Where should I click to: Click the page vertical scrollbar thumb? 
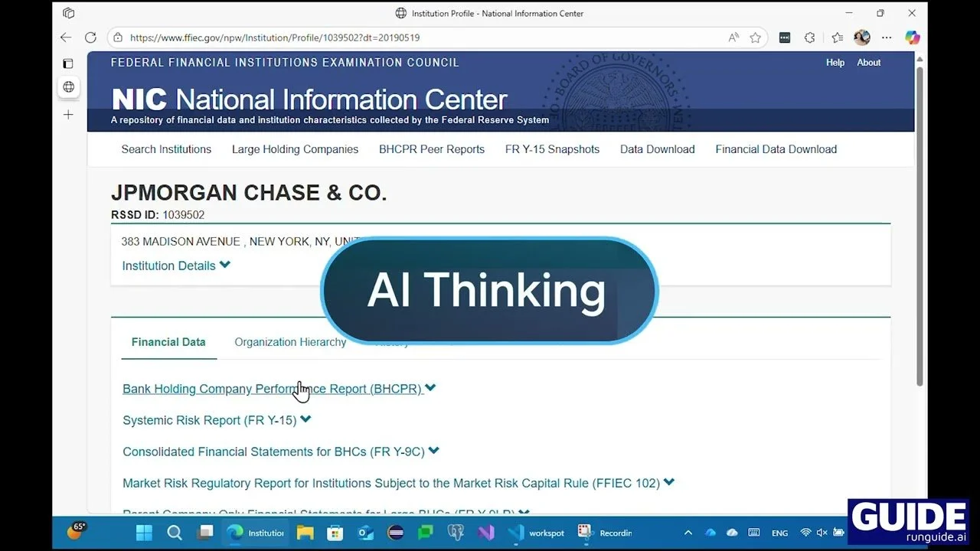coord(920,226)
